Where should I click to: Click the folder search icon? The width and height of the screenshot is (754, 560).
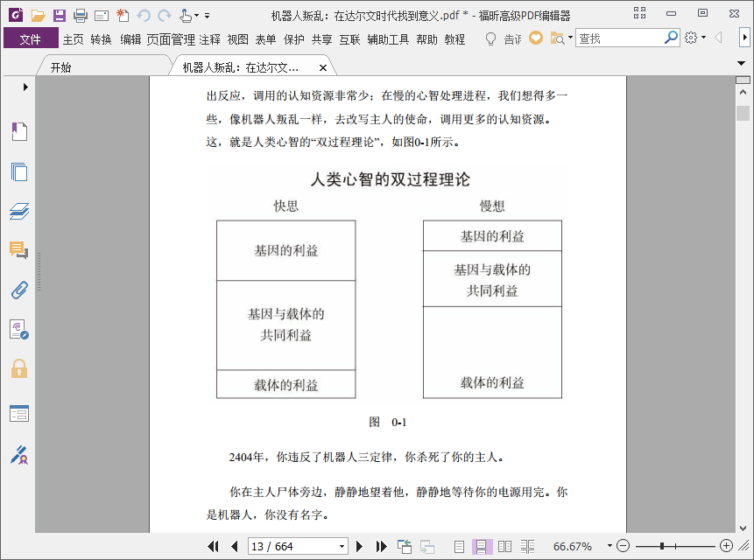(557, 38)
